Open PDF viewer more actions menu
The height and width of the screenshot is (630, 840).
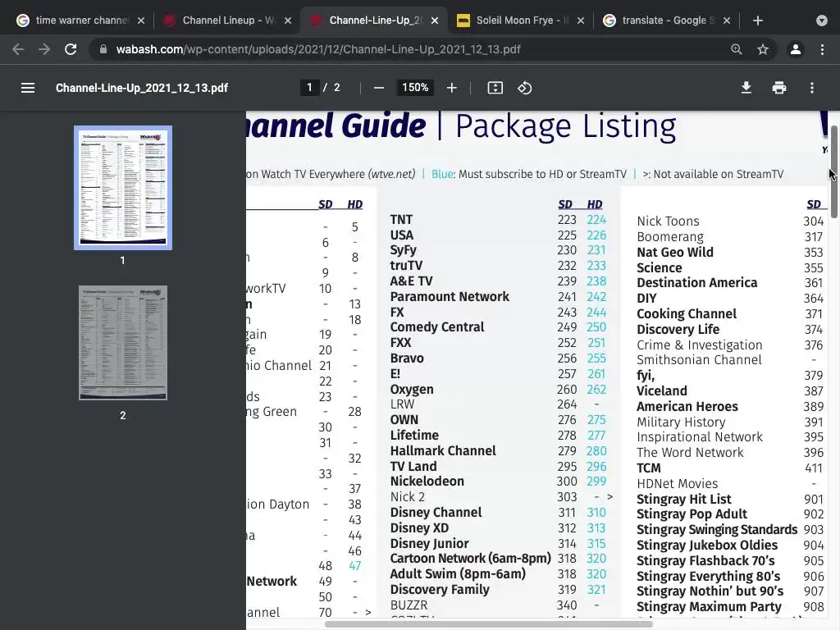[812, 88]
